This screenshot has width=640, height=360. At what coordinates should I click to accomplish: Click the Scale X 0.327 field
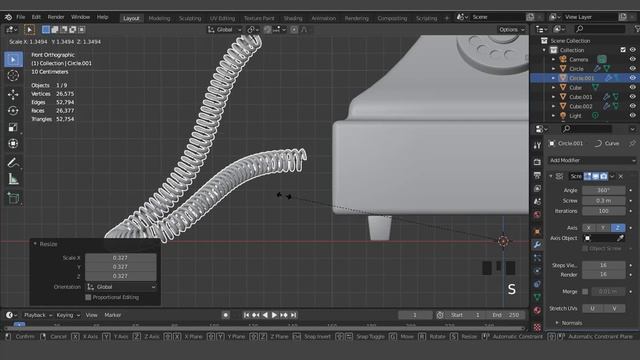click(120, 258)
